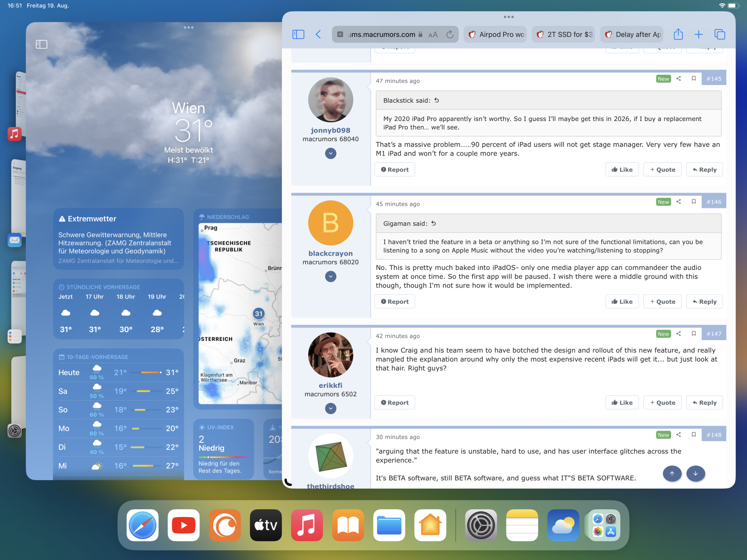Toggle Weather sidebar list
The width and height of the screenshot is (747, 560).
coord(41,44)
